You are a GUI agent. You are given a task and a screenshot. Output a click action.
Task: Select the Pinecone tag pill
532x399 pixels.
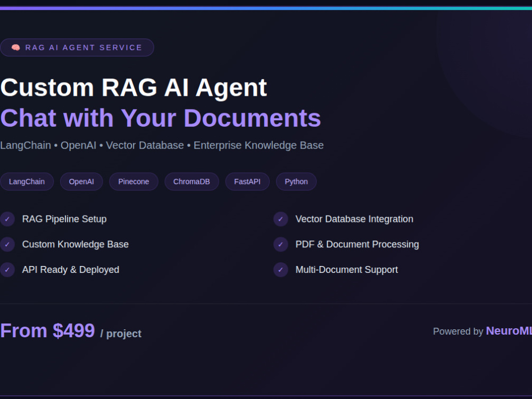[x=134, y=181]
